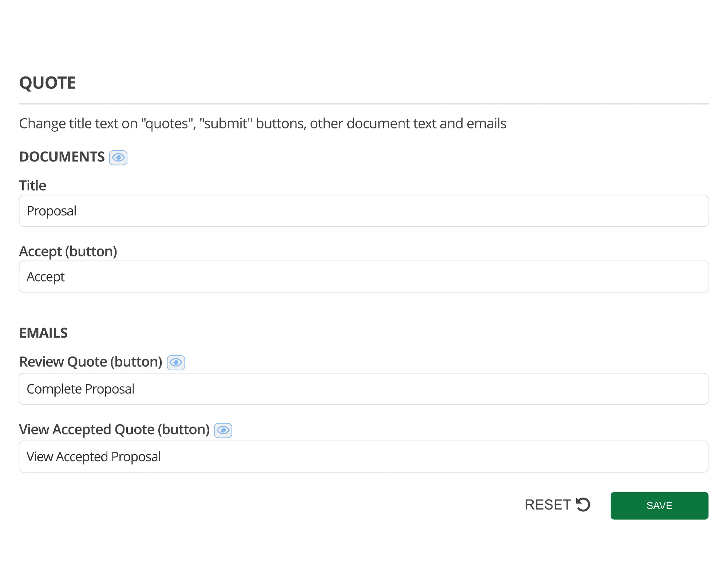728x582 pixels.
Task: Click inside the Title field showing Proposal
Action: [364, 211]
